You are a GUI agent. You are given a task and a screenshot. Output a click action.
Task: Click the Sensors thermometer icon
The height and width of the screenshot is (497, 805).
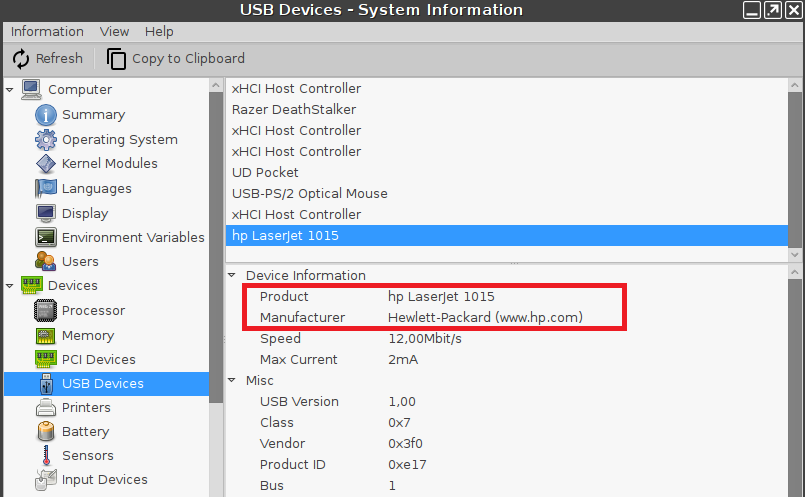46,456
